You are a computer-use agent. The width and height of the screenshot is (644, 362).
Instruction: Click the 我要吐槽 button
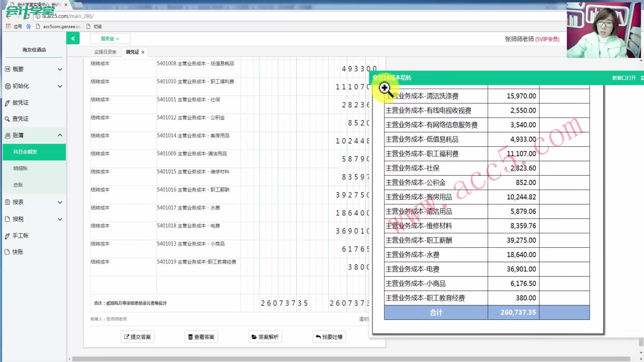329,337
